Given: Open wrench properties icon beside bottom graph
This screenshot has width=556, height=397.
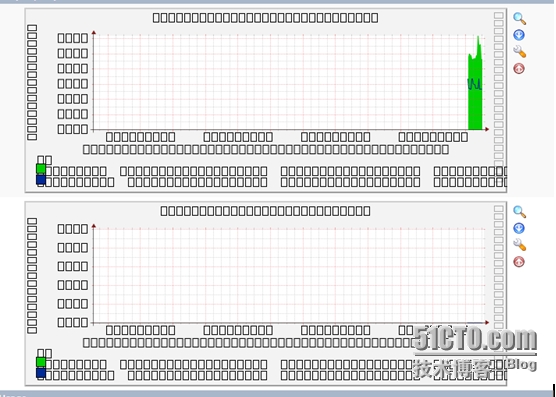Looking at the screenshot, I should 519,245.
